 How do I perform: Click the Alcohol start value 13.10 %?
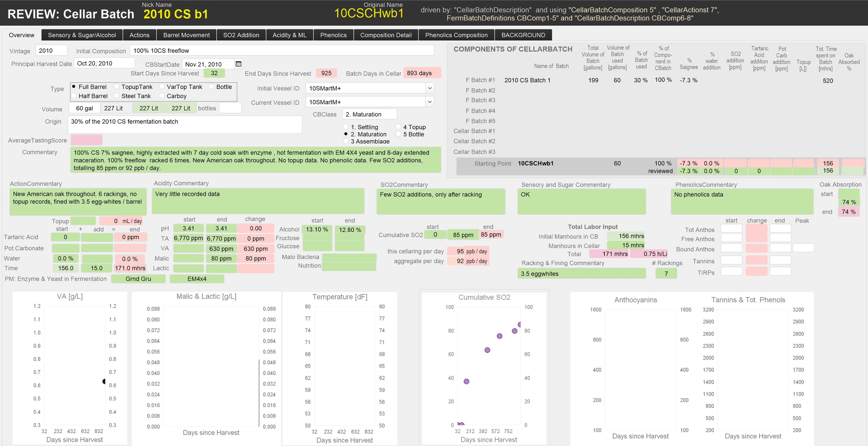317,230
